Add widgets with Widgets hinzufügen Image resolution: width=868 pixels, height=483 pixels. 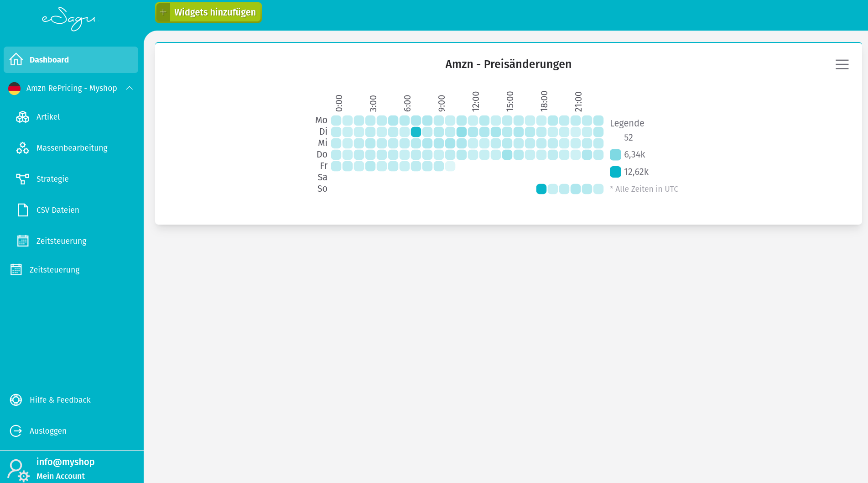point(208,12)
